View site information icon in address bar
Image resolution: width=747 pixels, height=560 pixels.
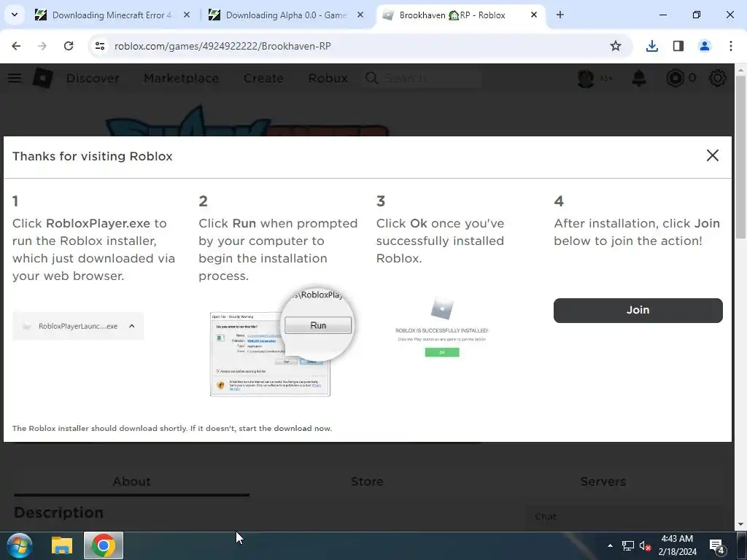(x=99, y=46)
